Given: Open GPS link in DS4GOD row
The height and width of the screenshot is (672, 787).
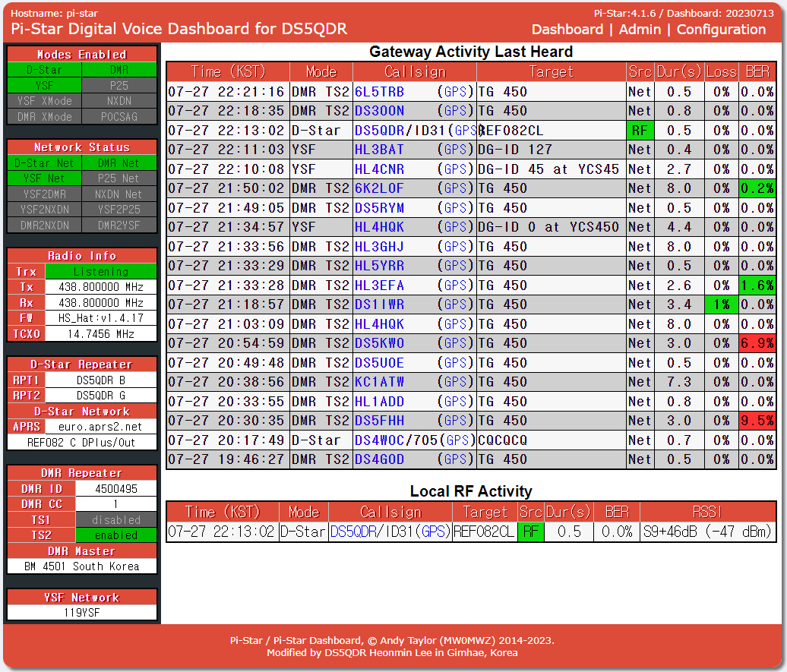Looking at the screenshot, I should [x=455, y=459].
